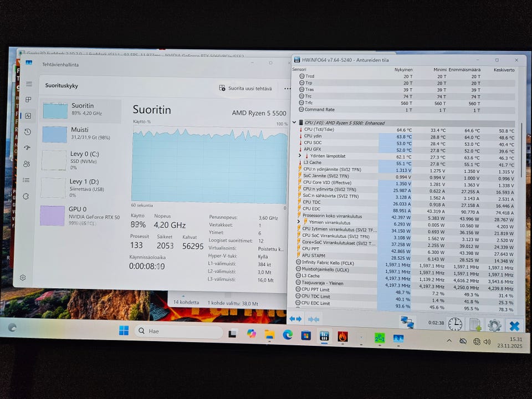Click the Hae taskbar search box
The height and width of the screenshot is (399, 532).
click(x=178, y=331)
